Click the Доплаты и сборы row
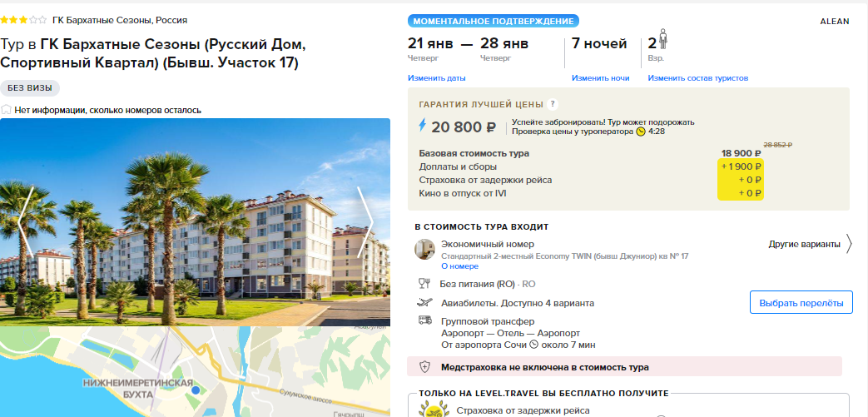 pos(590,166)
